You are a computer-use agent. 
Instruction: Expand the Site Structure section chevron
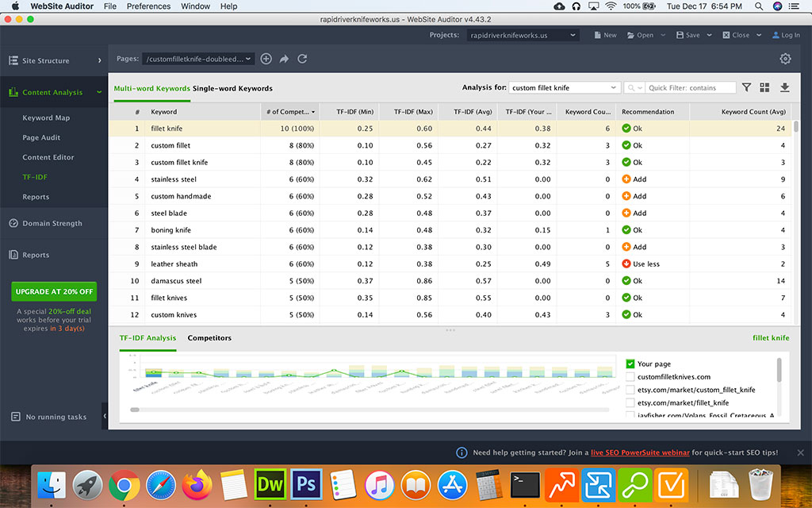pos(99,60)
